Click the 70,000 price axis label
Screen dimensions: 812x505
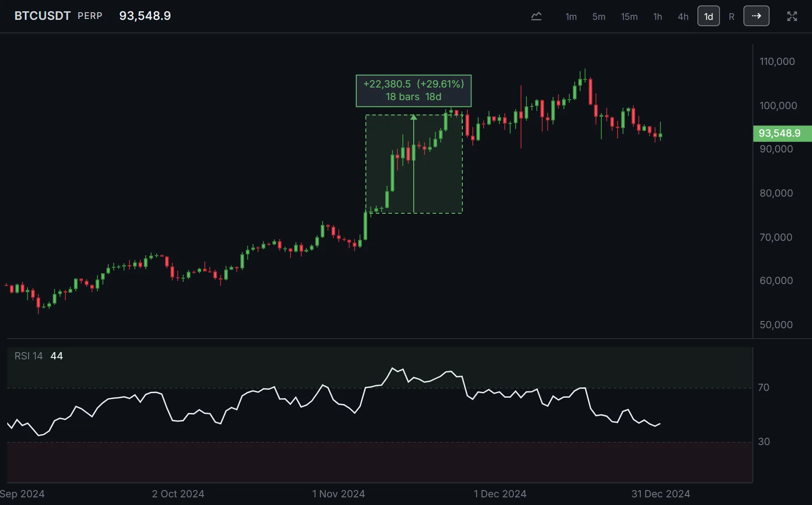point(776,237)
